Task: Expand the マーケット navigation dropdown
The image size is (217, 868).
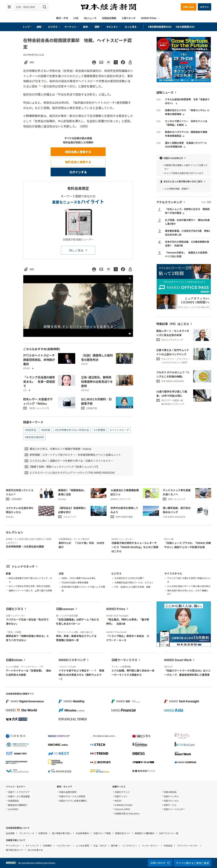Action: point(71,27)
